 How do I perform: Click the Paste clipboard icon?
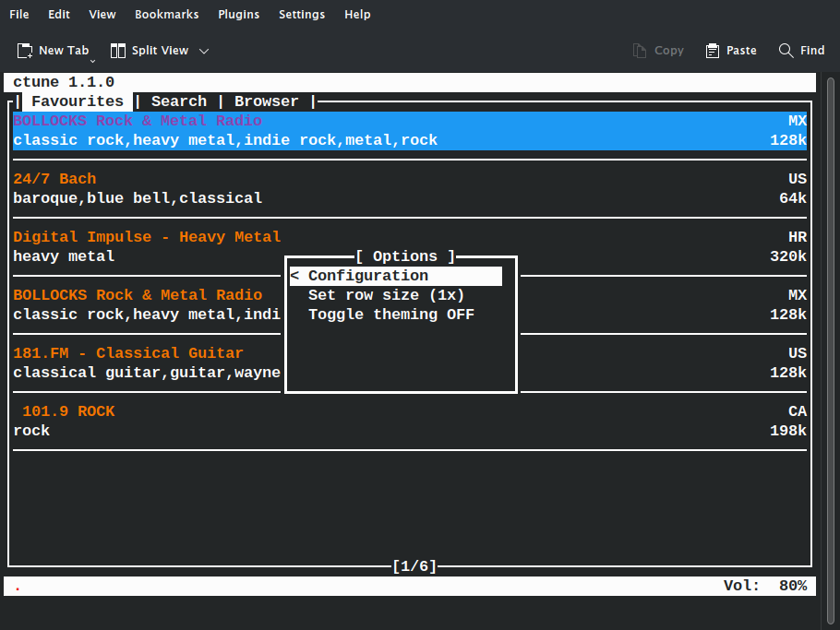point(713,51)
